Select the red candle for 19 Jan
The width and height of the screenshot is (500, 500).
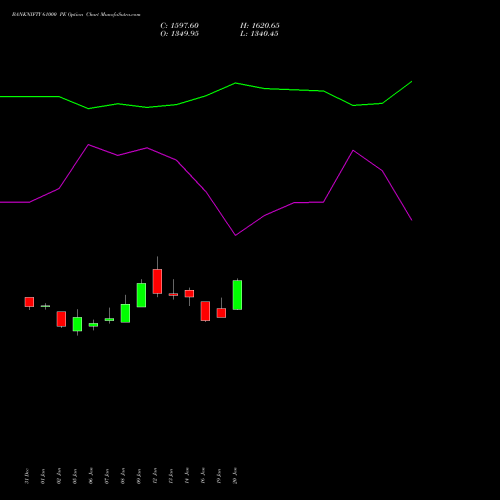(x=221, y=313)
